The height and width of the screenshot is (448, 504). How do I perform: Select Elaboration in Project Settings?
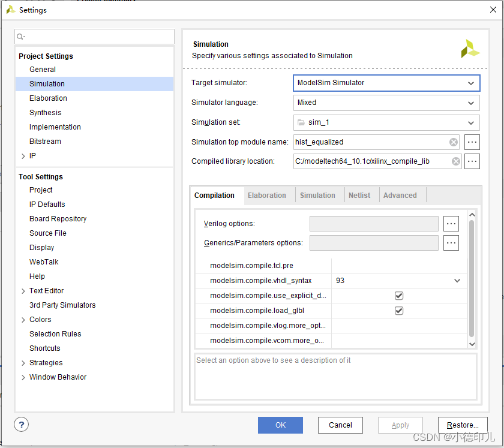[48, 98]
